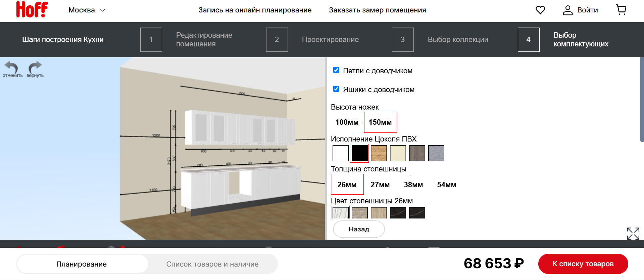Click the undo arrow icon

[12, 68]
